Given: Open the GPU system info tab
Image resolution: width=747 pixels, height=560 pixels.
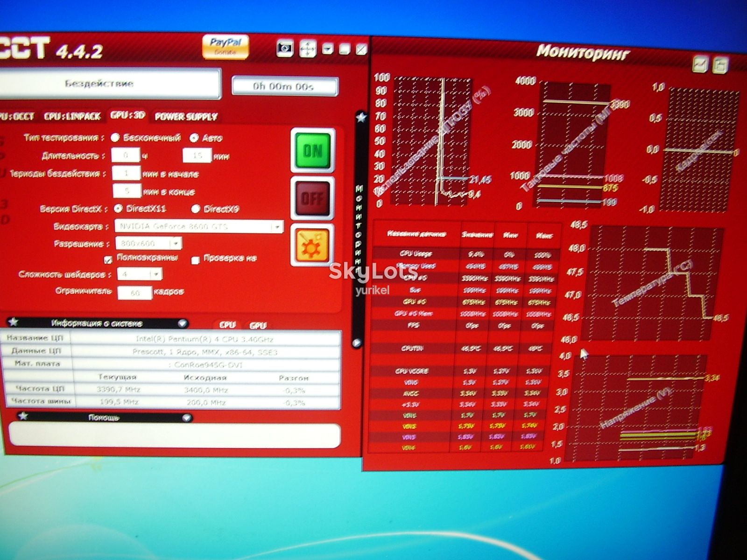Looking at the screenshot, I should (258, 326).
